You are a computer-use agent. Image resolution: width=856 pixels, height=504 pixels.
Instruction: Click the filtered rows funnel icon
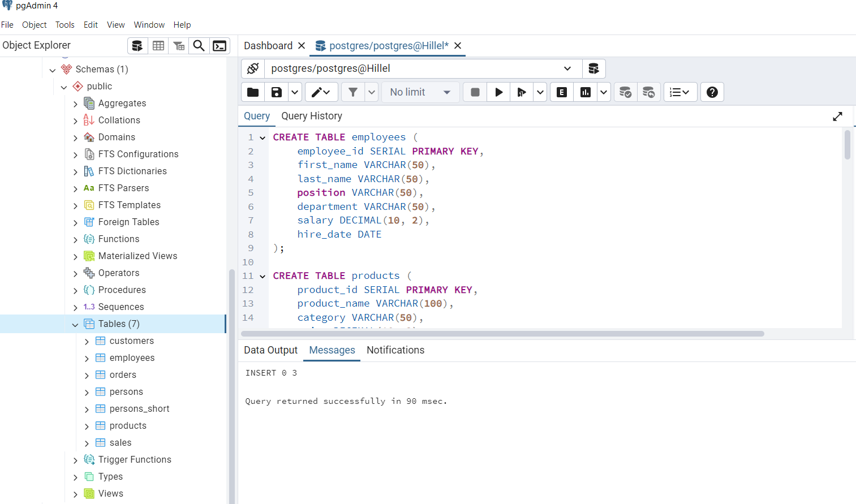click(x=179, y=45)
